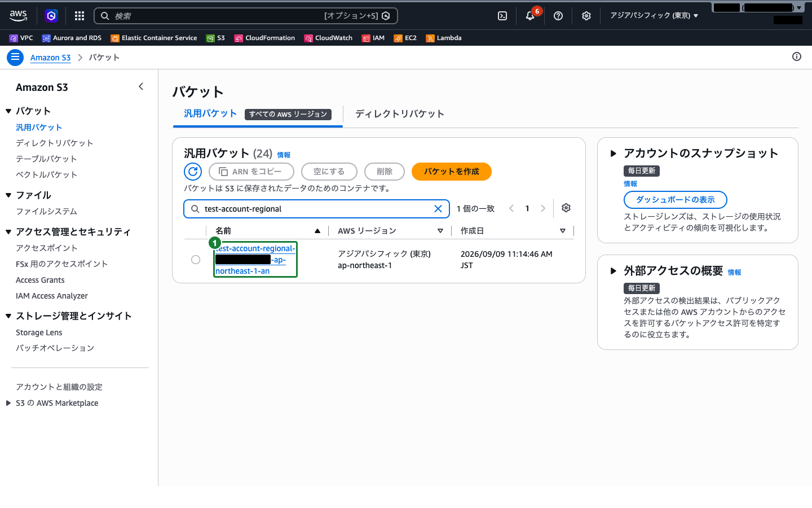Collapse the Amazon S3 side navigation
The width and height of the screenshot is (812, 508).
pyautogui.click(x=141, y=86)
